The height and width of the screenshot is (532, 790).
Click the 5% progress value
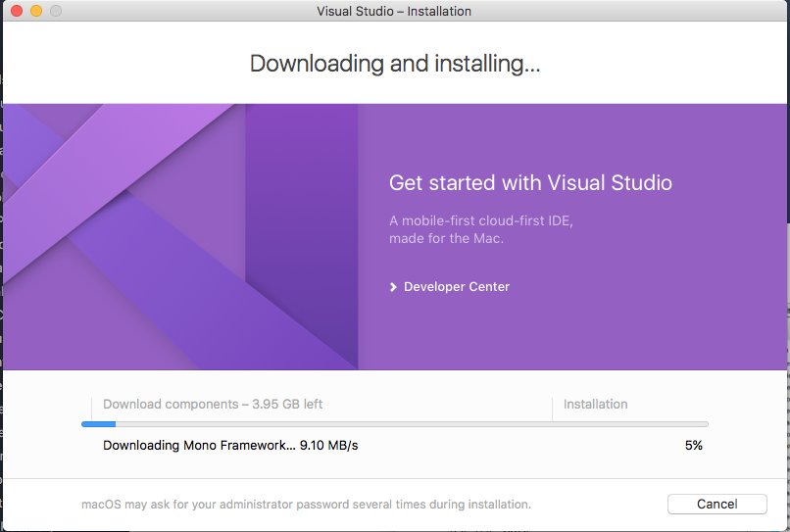pyautogui.click(x=693, y=446)
